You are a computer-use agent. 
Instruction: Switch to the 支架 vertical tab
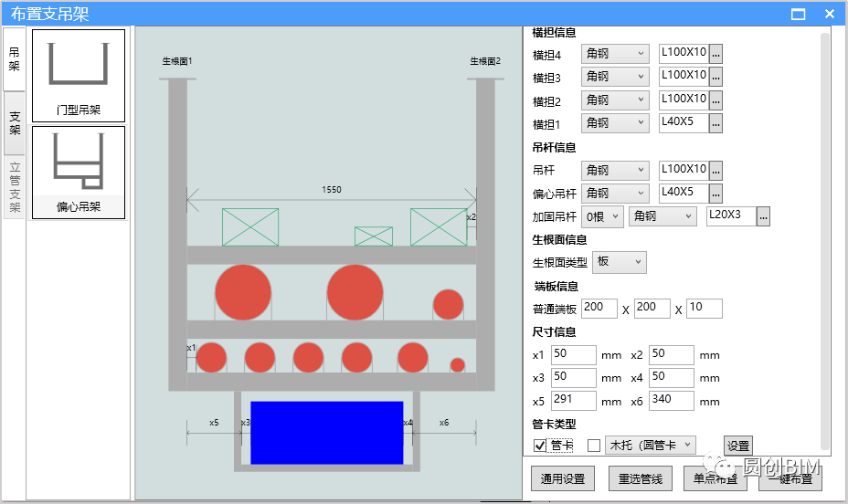(x=14, y=123)
